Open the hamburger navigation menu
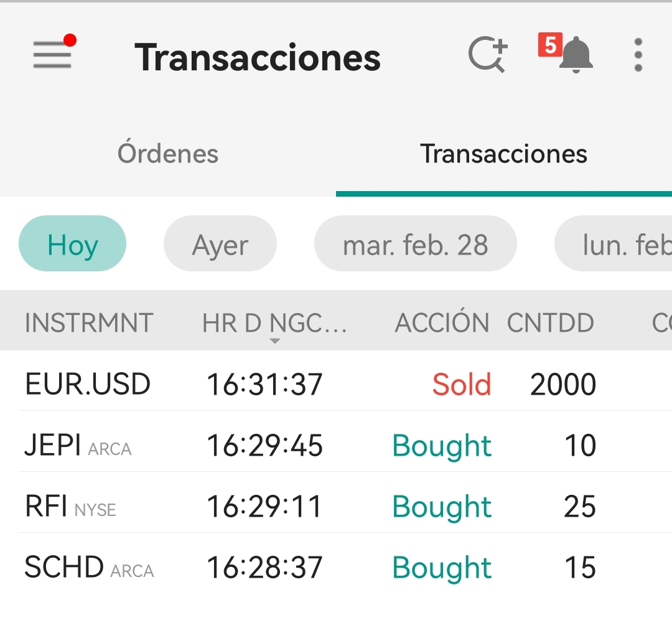Image resolution: width=672 pixels, height=638 pixels. [52, 54]
